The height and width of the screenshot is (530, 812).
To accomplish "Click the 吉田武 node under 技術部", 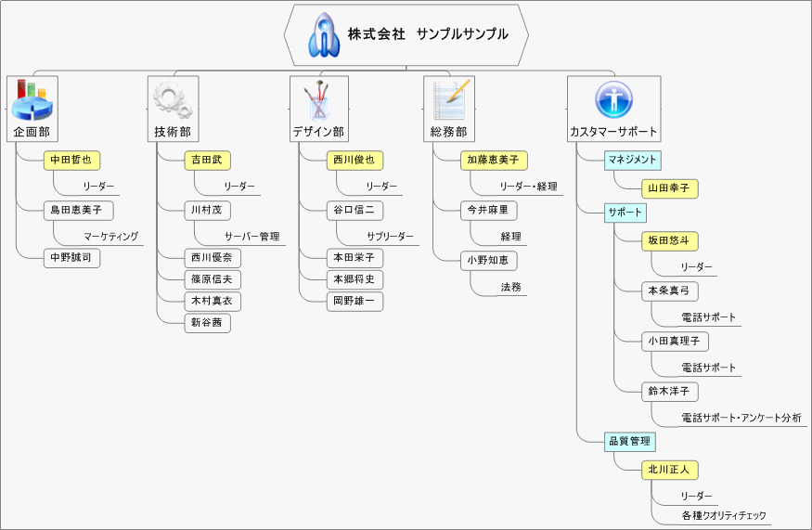I will pyautogui.click(x=206, y=160).
